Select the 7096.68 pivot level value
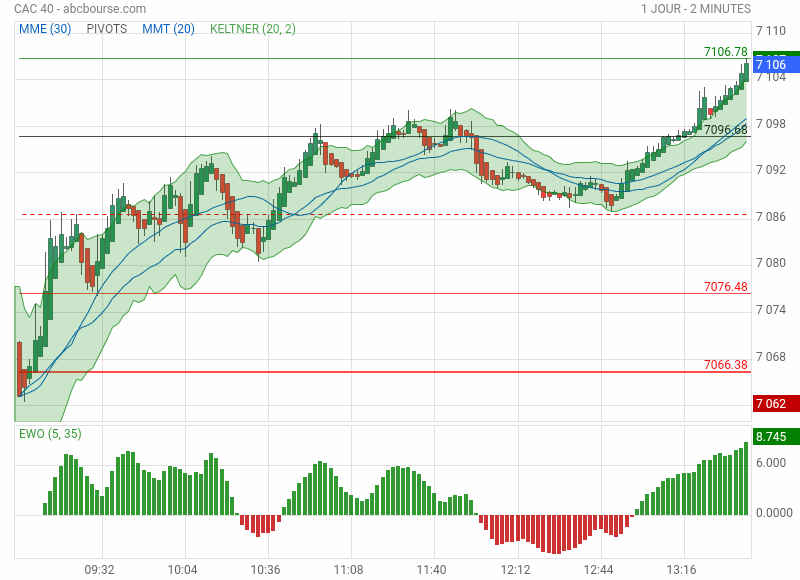 [x=726, y=130]
